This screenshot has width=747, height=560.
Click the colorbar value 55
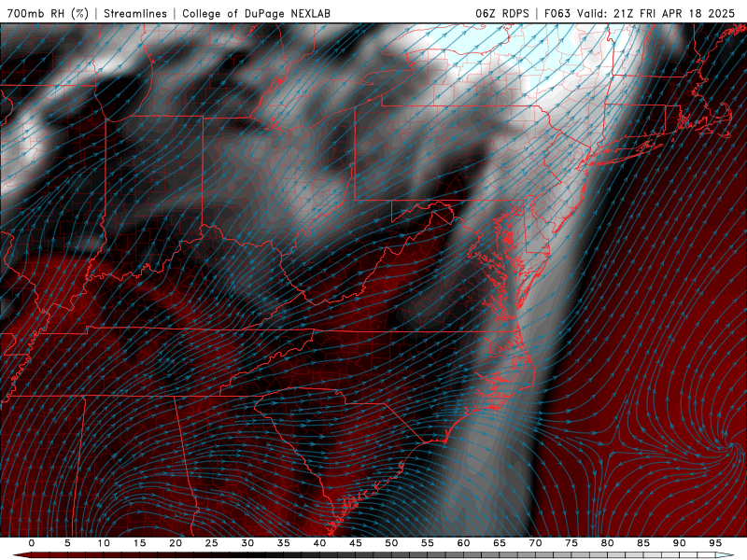tap(428, 543)
